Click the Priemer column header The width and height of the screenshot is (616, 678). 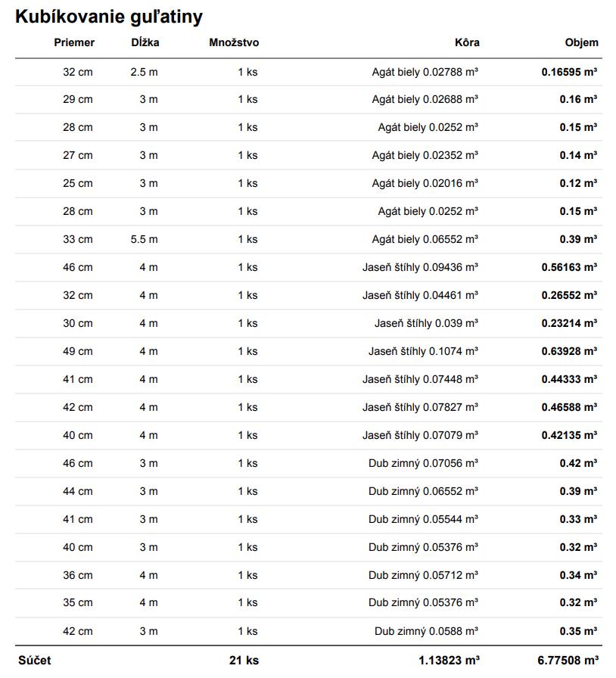(74, 42)
